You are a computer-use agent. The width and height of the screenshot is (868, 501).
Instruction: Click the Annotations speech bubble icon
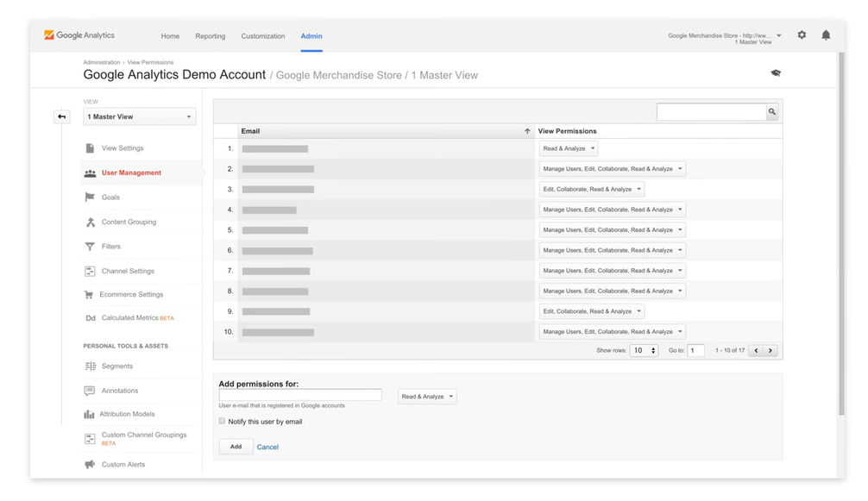click(89, 391)
